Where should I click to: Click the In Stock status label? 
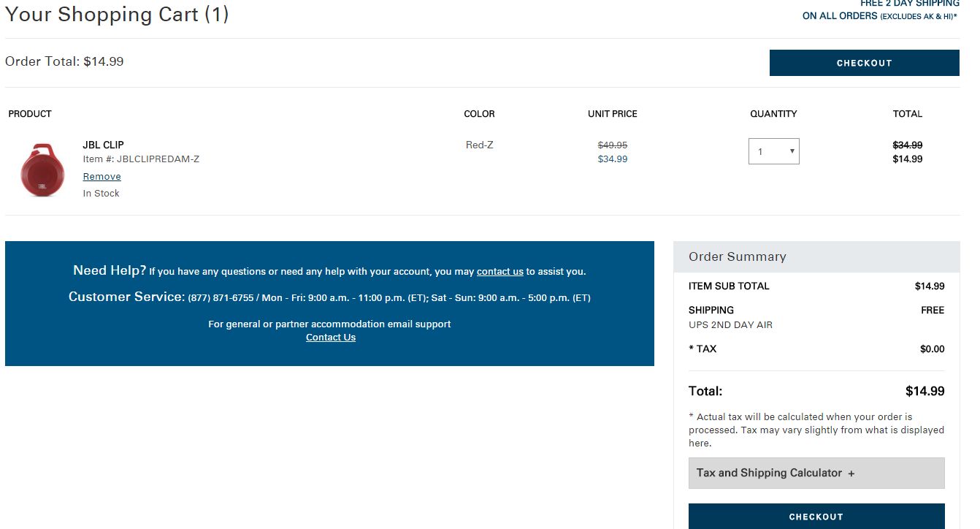coord(101,193)
